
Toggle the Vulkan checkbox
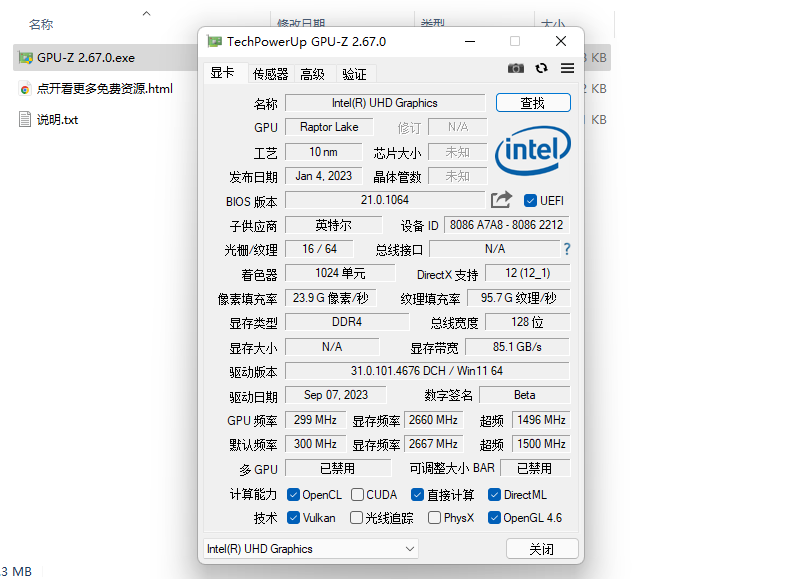point(293,518)
